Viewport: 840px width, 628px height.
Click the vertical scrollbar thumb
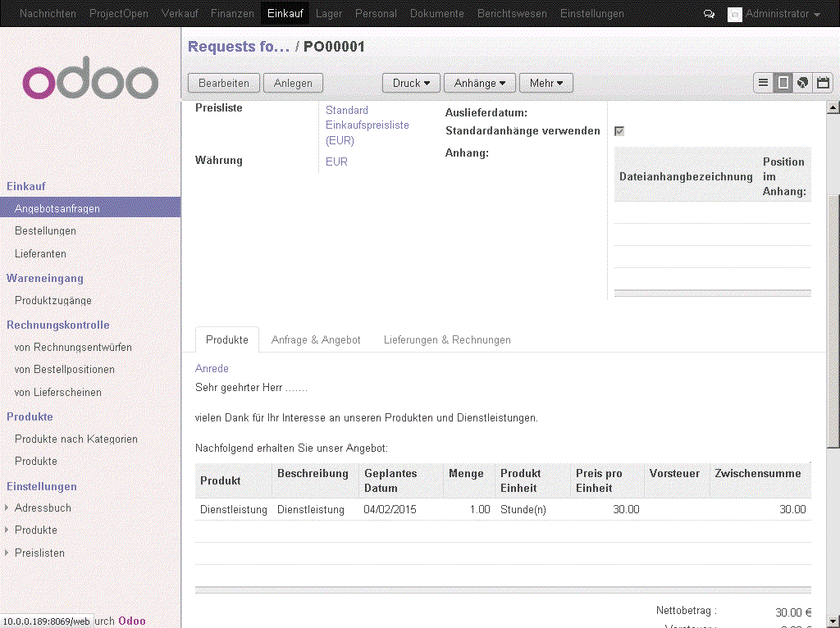tap(833, 321)
